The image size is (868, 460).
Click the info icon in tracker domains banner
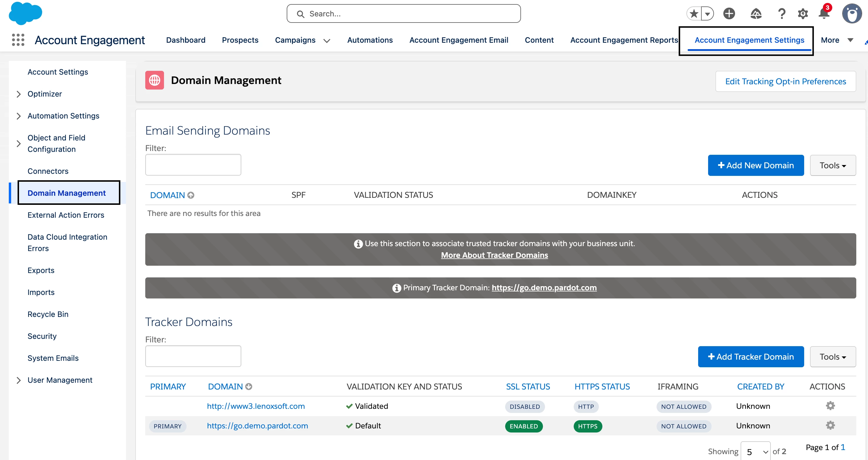(358, 244)
